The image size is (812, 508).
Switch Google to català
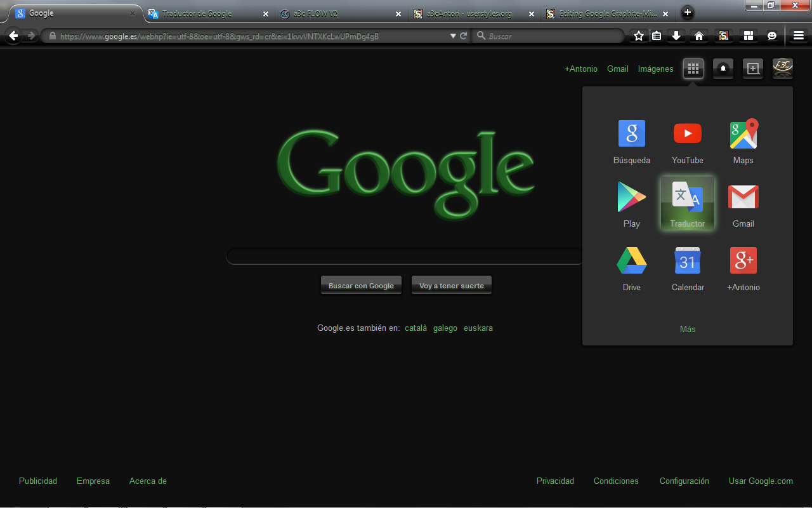pos(416,328)
